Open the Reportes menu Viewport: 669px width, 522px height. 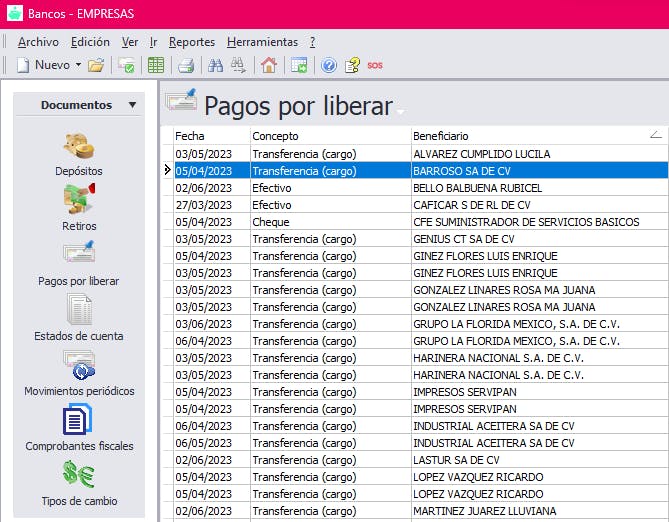[x=192, y=42]
